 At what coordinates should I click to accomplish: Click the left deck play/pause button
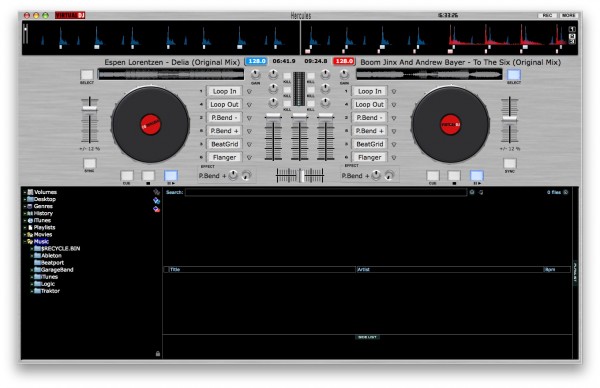pyautogui.click(x=171, y=176)
